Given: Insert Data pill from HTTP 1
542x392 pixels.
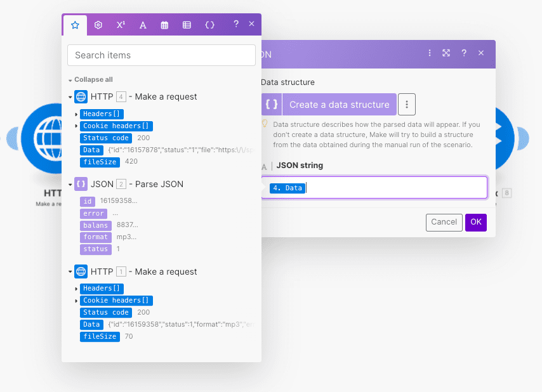Looking at the screenshot, I should coord(91,325).
